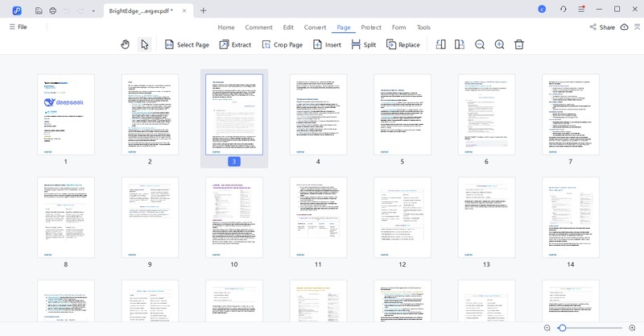Click the Delete page trash icon
Viewport: 644px width, 336px height.
519,44
